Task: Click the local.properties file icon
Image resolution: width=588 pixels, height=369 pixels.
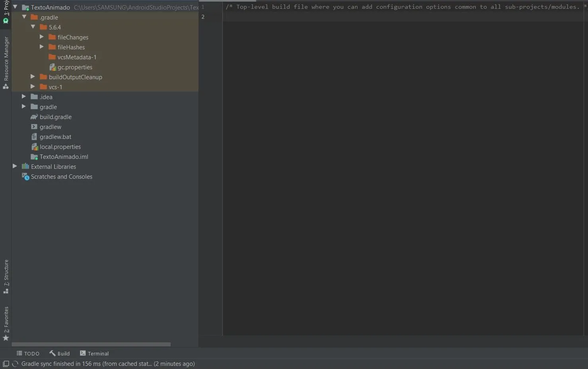Action: (x=34, y=147)
